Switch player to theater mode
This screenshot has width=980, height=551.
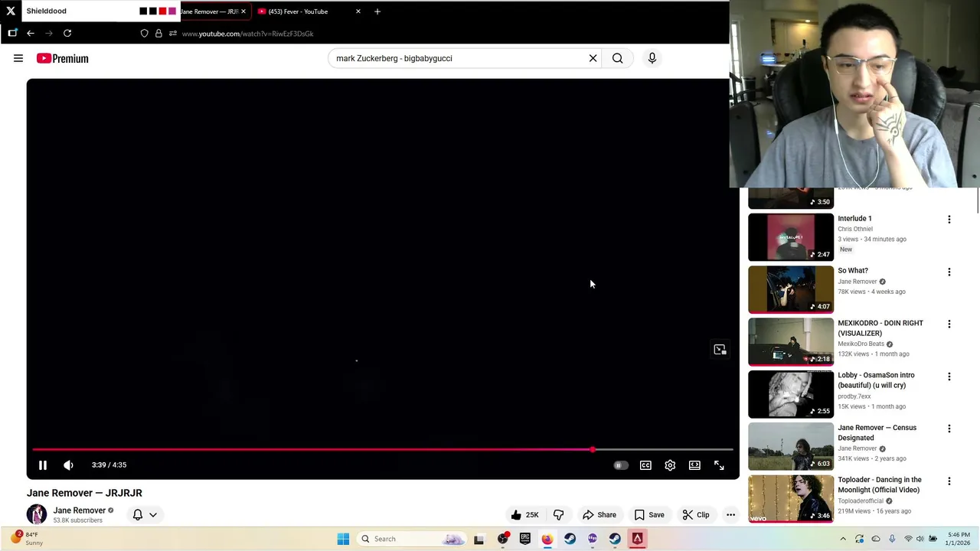[x=694, y=465]
